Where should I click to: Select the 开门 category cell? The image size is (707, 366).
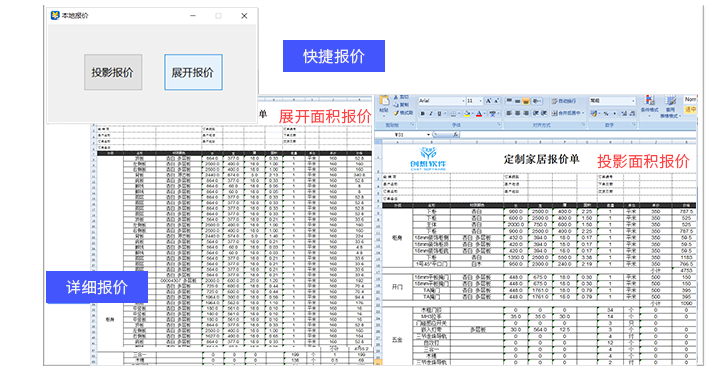397,287
